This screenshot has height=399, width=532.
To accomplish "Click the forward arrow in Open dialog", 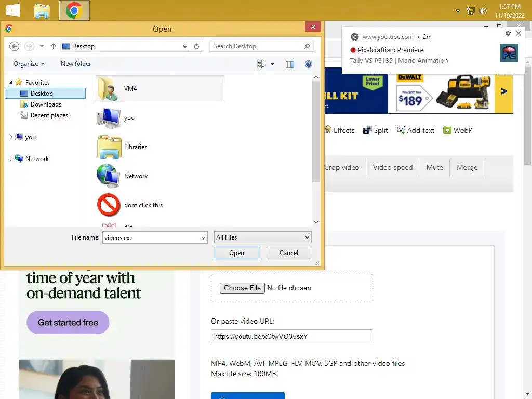I will pyautogui.click(x=29, y=46).
